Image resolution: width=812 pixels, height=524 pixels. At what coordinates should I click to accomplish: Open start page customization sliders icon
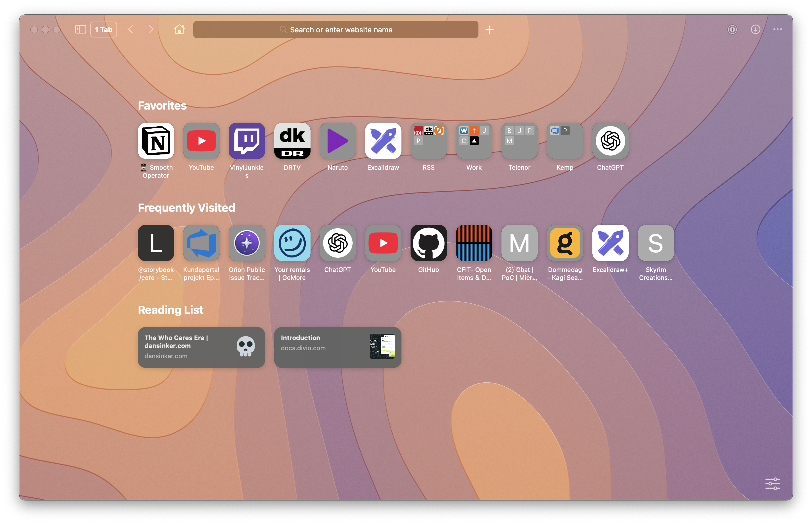point(772,483)
